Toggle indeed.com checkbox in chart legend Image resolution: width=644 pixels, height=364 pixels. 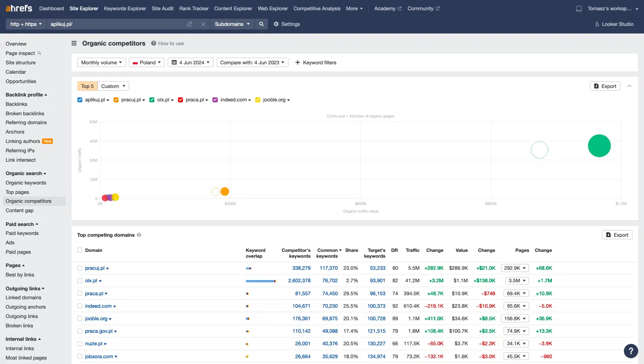point(215,100)
